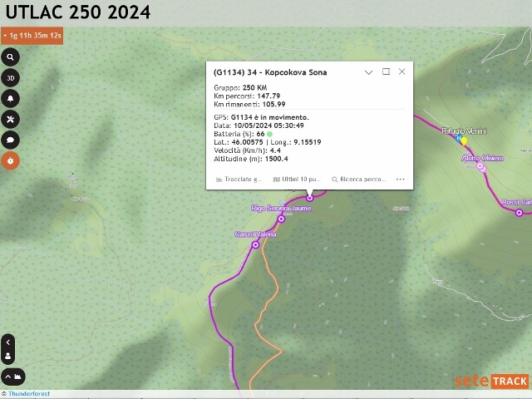Click the blue waypoint icon at Rifugio Venini
Viewport: 532px width, 399px height.
coord(458,139)
